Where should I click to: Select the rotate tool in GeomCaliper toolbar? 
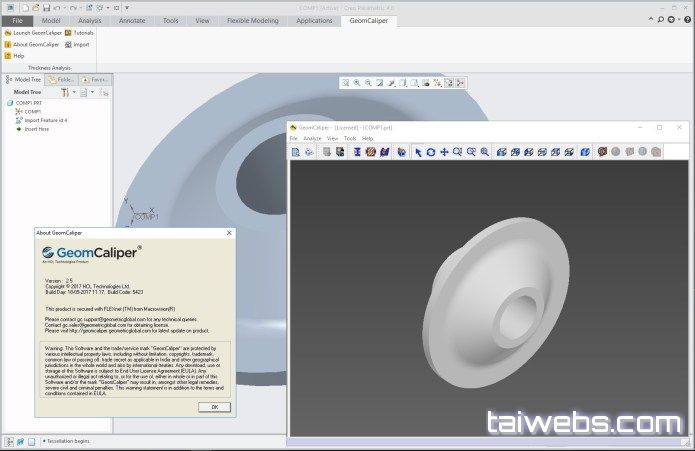pyautogui.click(x=431, y=152)
